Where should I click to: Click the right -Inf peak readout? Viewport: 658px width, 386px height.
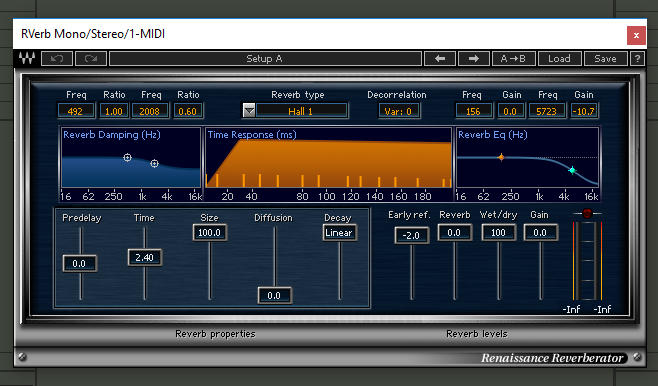[602, 309]
